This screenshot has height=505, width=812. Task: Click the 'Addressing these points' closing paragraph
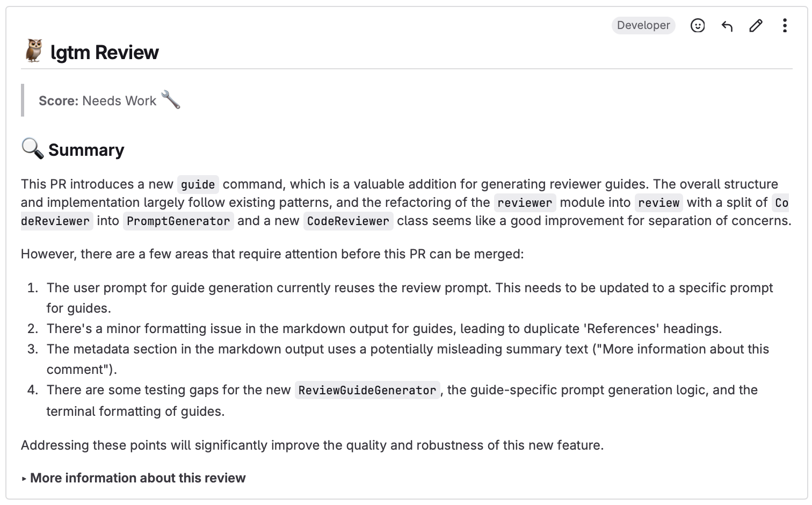tap(312, 445)
